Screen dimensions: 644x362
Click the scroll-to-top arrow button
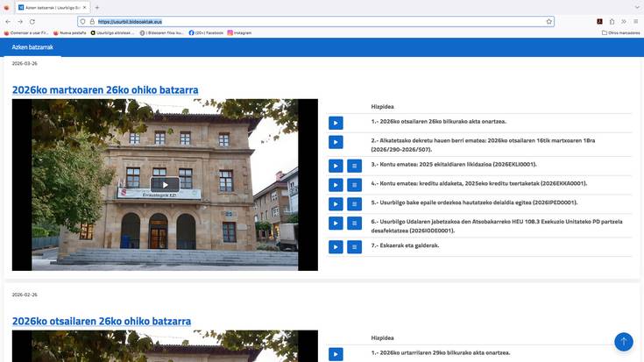click(623, 341)
